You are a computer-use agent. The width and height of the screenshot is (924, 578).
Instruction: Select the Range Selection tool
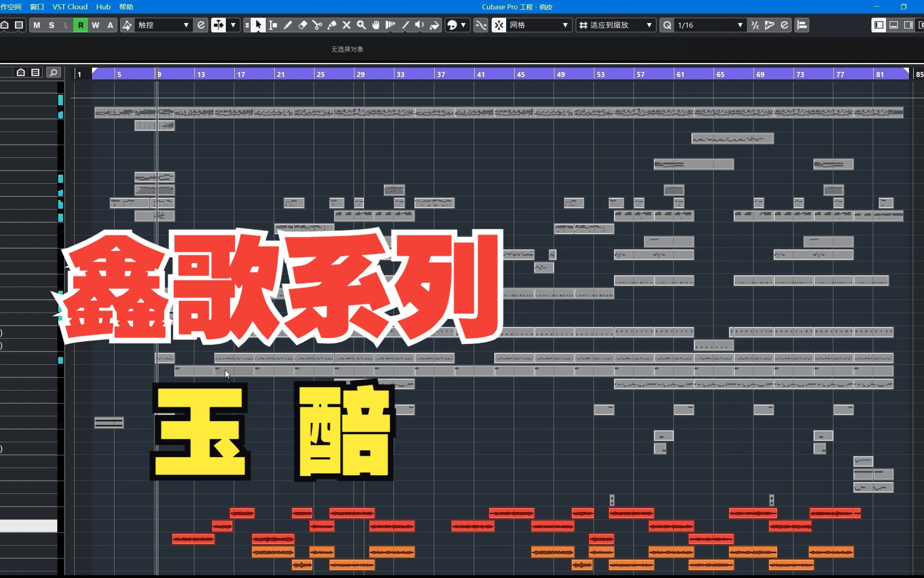pos(273,25)
